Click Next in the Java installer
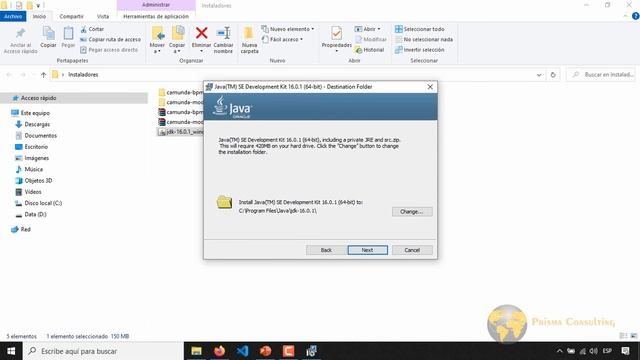This screenshot has height=360, width=640. 367,250
